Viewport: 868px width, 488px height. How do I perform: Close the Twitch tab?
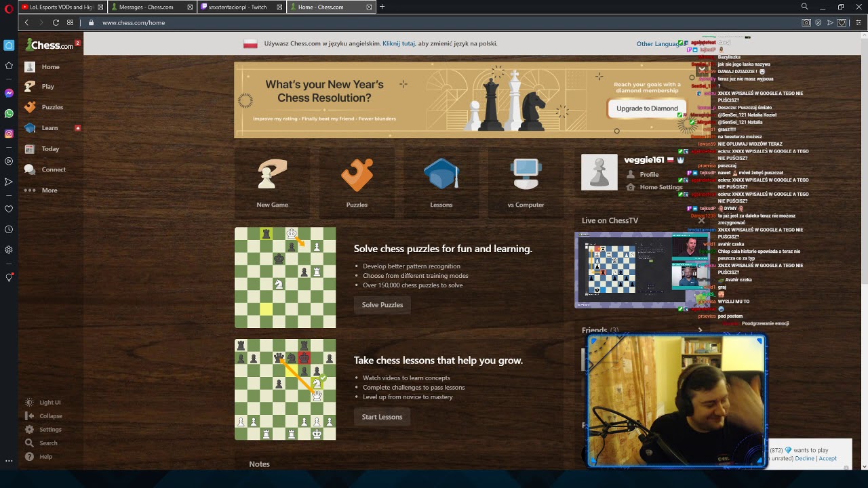point(279,7)
